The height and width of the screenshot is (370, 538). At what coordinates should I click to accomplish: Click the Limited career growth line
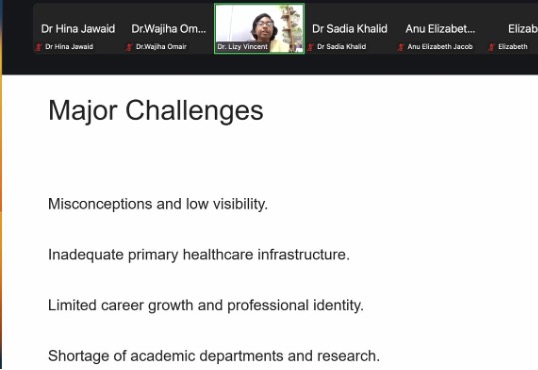coord(206,305)
